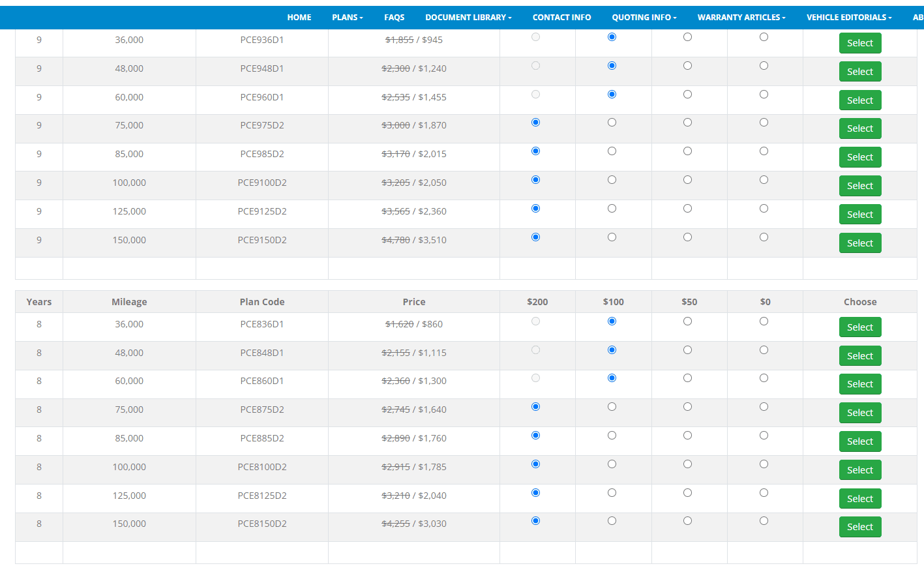This screenshot has width=924, height=566.
Task: Select plan PCE936D1 button
Action: click(x=860, y=43)
